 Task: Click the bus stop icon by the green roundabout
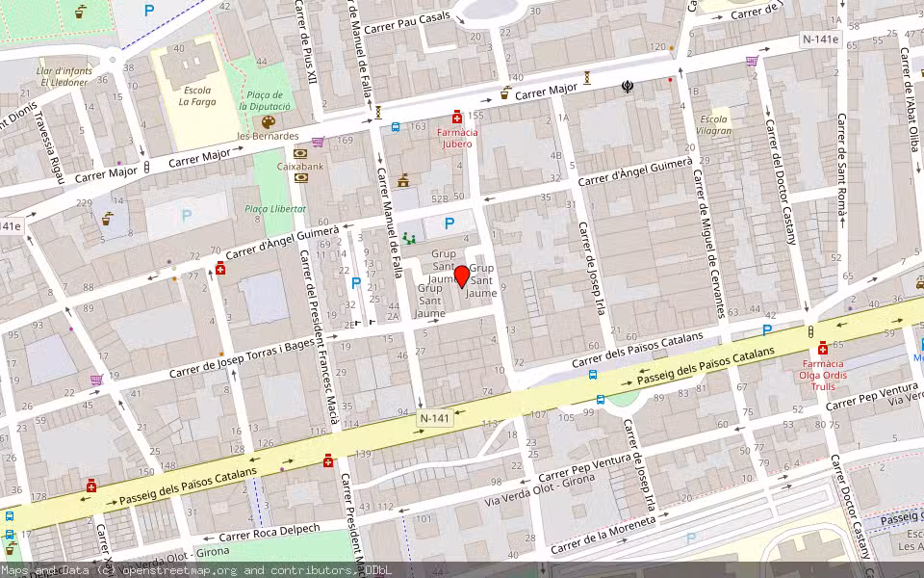pos(601,399)
